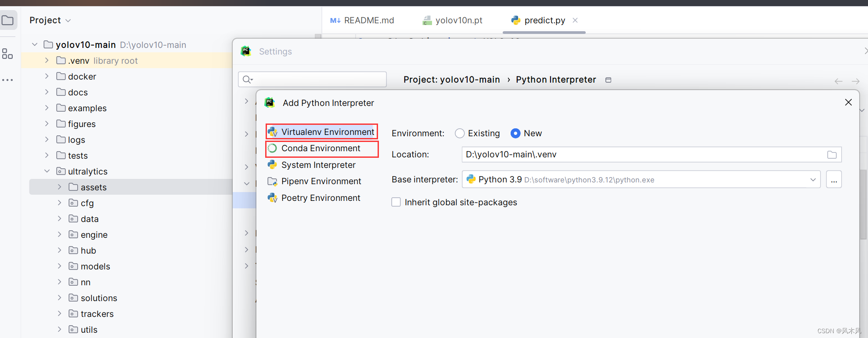Click the Conda Environment spinner icon
868x338 pixels.
(272, 148)
